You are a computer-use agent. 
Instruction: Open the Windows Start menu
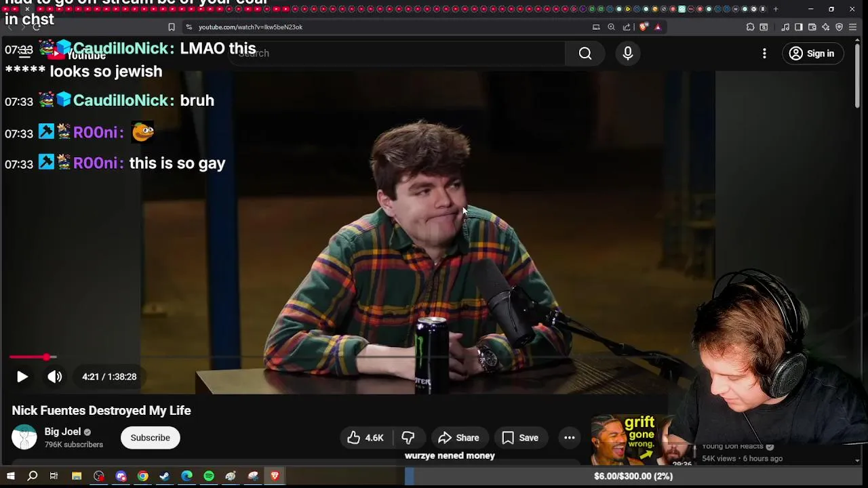click(11, 476)
